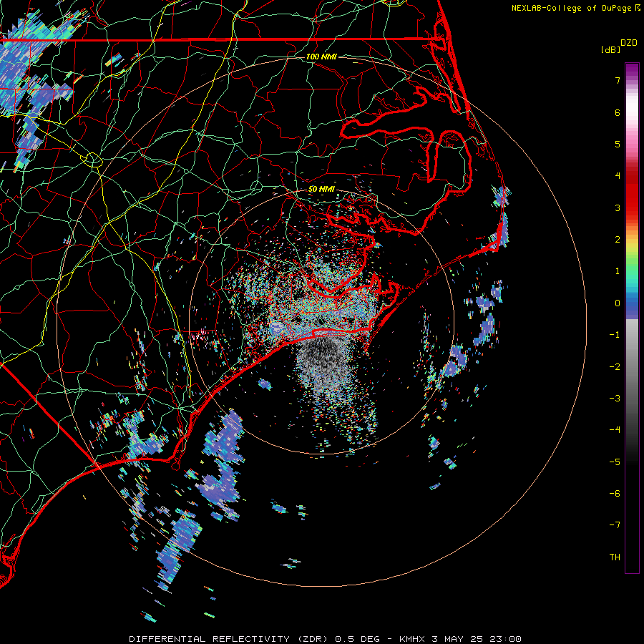The image size is (644, 644).
Task: Click the -1 value on color scale
Action: pos(615,335)
